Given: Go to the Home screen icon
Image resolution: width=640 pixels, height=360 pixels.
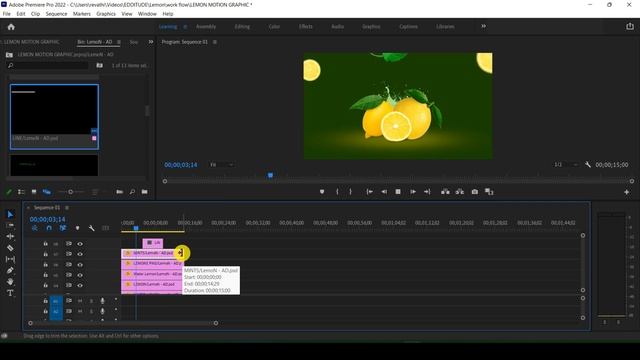Looking at the screenshot, I should coord(11,27).
